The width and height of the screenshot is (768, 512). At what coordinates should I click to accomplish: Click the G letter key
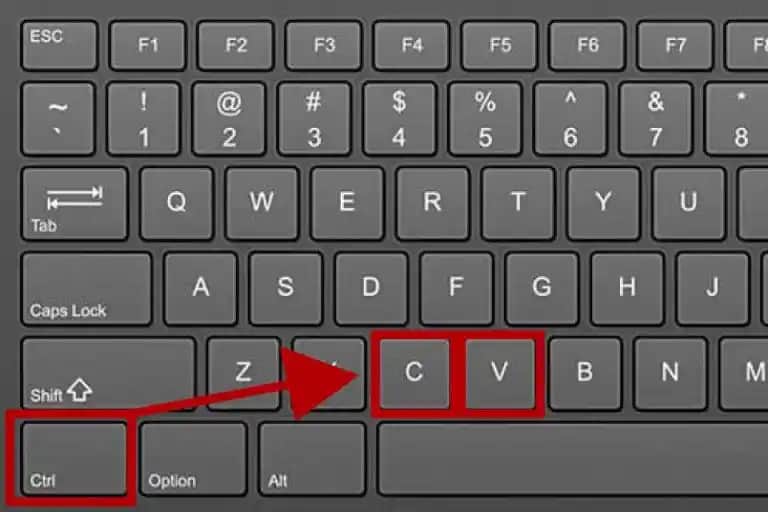pyautogui.click(x=542, y=289)
